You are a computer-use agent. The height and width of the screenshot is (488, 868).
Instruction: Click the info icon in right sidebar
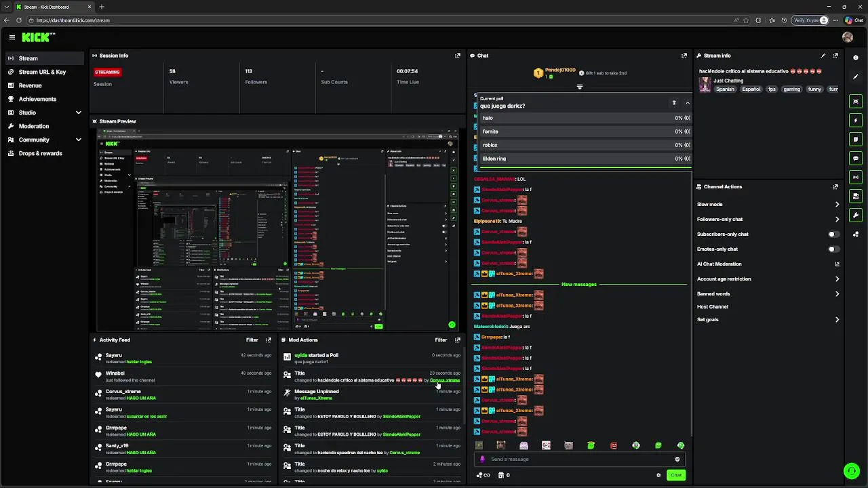pyautogui.click(x=856, y=58)
